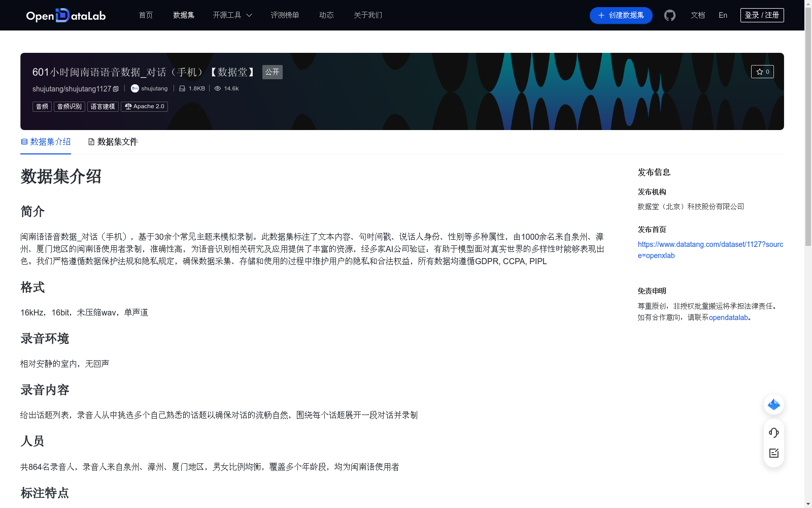
Task: Open 动态 navigation item
Action: 326,15
